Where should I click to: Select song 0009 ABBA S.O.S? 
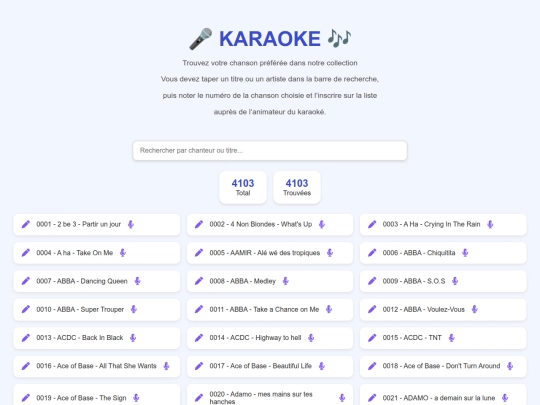[x=443, y=281]
